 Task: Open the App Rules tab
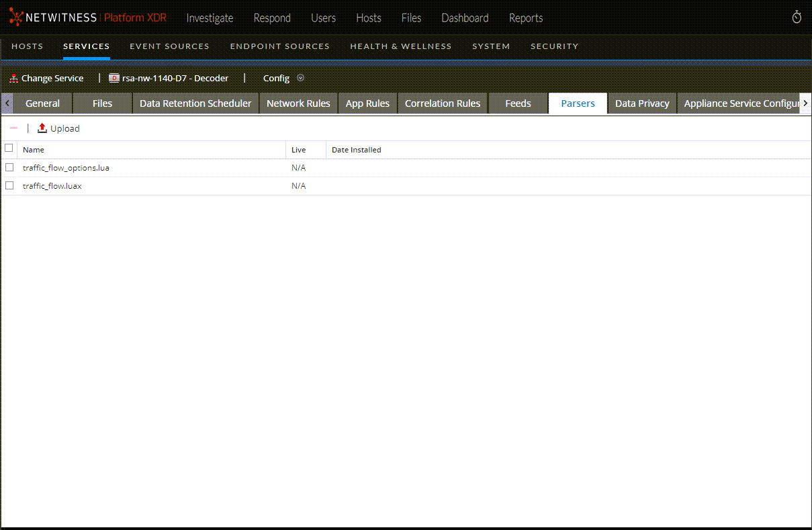(x=367, y=103)
